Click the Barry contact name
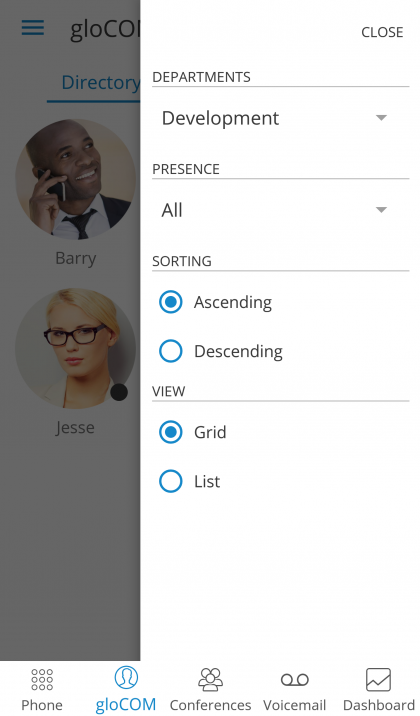The image size is (420, 716). (76, 258)
